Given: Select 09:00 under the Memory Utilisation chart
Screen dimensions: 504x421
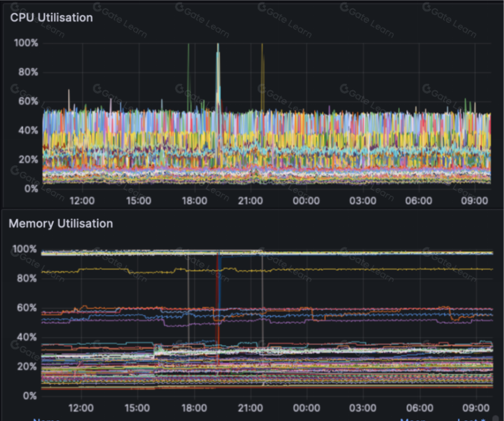Looking at the screenshot, I should (476, 408).
